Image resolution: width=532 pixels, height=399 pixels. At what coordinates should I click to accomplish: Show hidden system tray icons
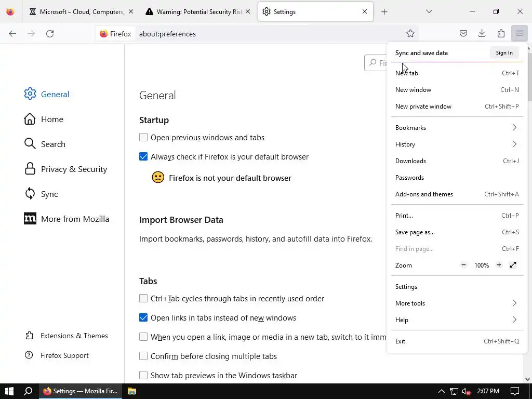(441, 391)
